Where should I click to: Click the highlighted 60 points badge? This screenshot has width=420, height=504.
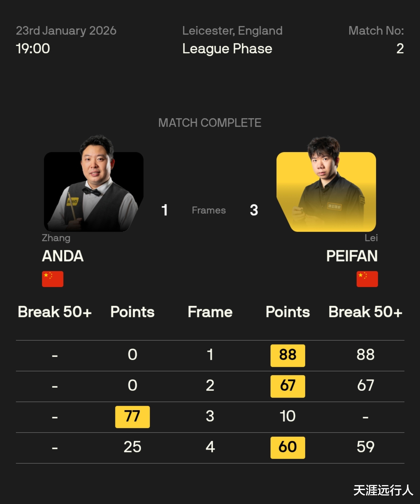click(x=288, y=447)
